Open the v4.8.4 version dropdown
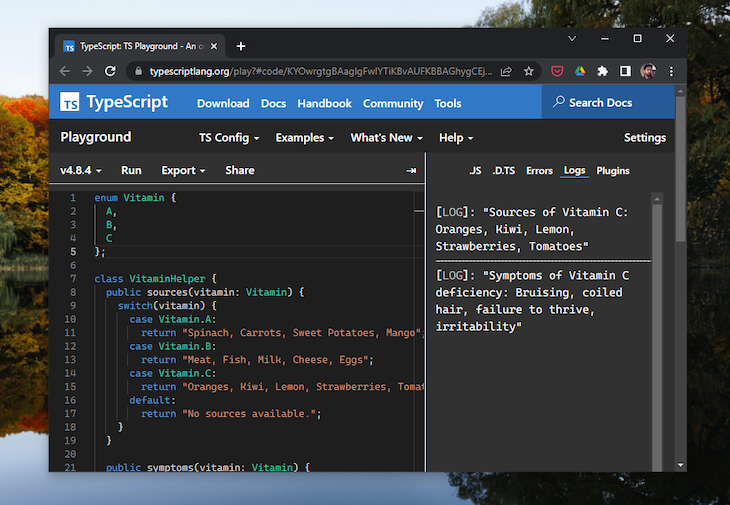The width and height of the screenshot is (730, 505). coord(81,170)
